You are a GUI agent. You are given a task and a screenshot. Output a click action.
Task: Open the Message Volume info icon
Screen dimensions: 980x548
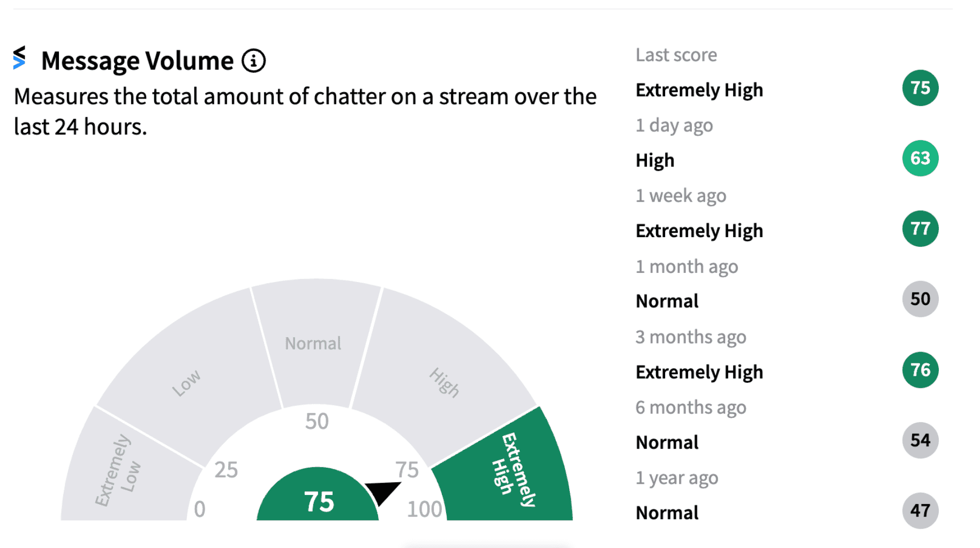click(253, 60)
